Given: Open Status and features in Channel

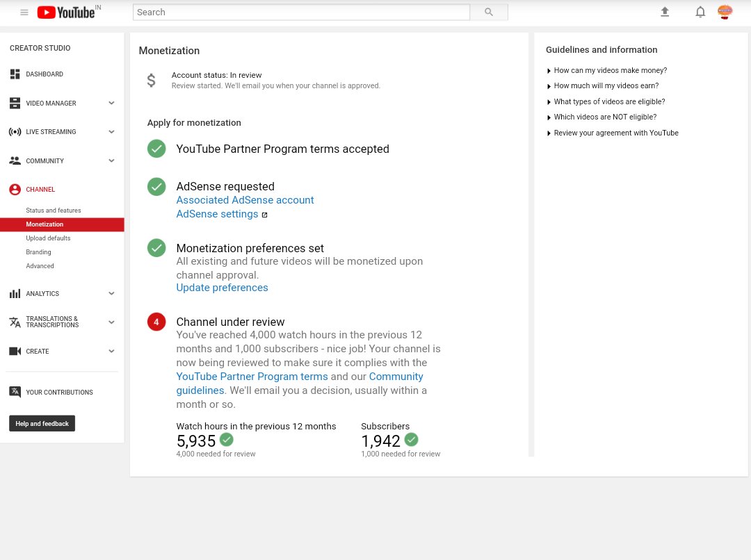Looking at the screenshot, I should click(x=53, y=210).
